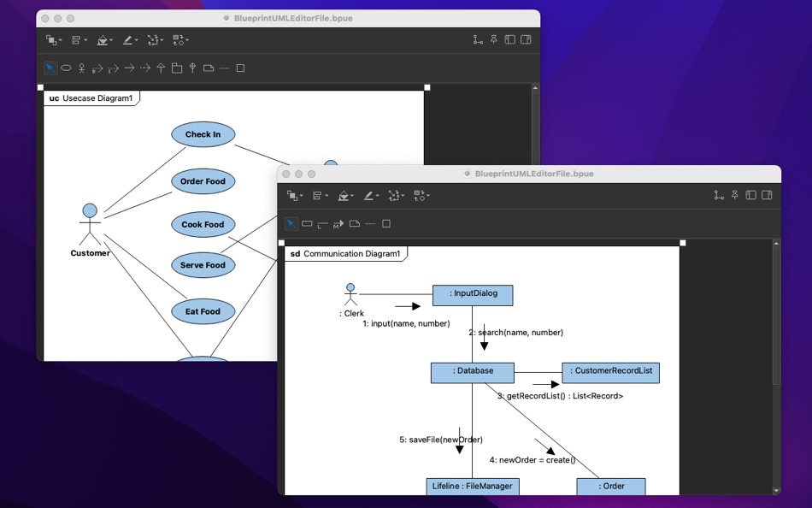Pick the lifeline rectangle tool

(x=307, y=223)
